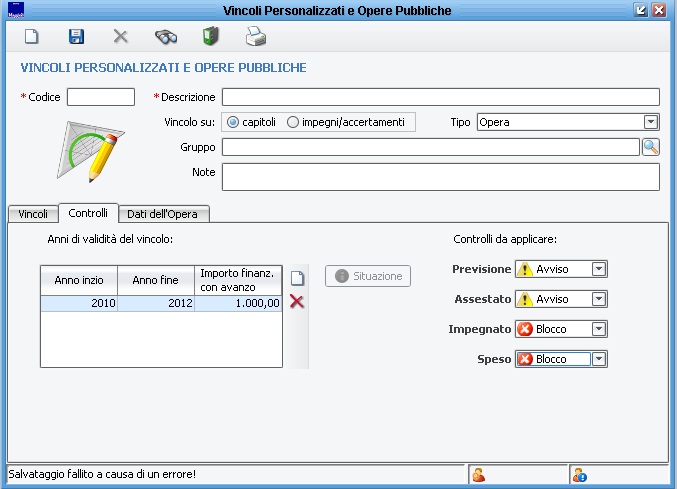Open the Speso control dropdown
The image size is (677, 489).
599,359
